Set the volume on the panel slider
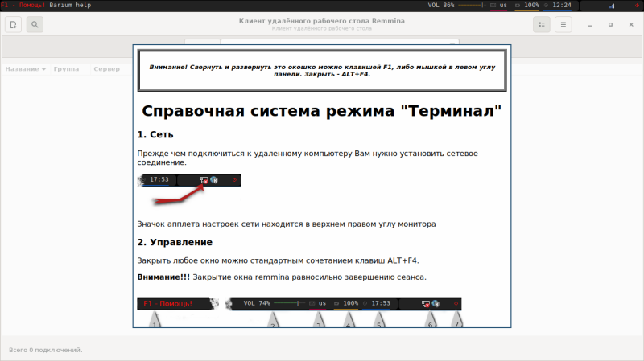The width and height of the screenshot is (644, 361). tap(471, 6)
